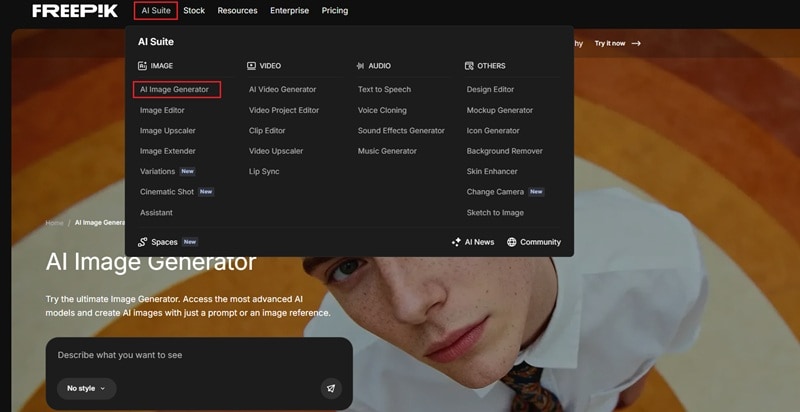The image size is (800, 412).
Task: Click the AI News sparkle icon
Action: (456, 242)
